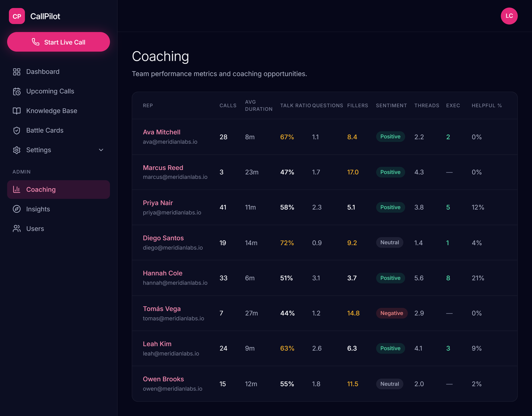Click the Users people icon
Viewport: 532px width, 416px height.
click(x=17, y=229)
